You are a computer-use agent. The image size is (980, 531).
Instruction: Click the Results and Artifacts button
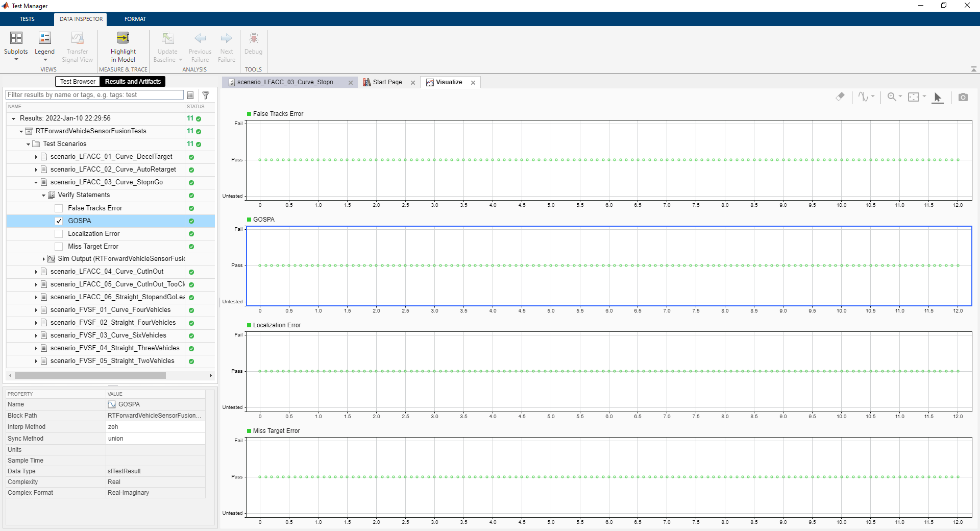(x=133, y=82)
